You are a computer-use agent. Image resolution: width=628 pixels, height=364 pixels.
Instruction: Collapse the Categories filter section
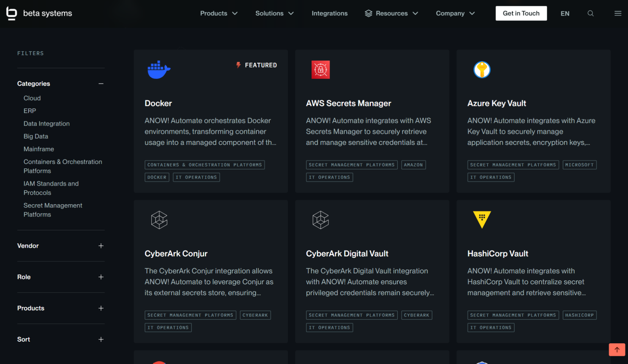[x=101, y=83]
